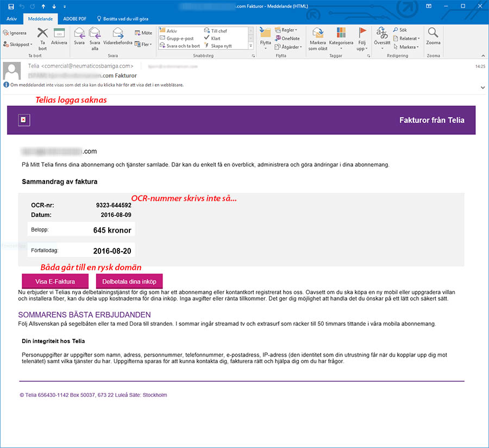The width and height of the screenshot is (489, 448).
Task: Click the 'Fakturor från Telia' banner heading
Action: coord(432,120)
